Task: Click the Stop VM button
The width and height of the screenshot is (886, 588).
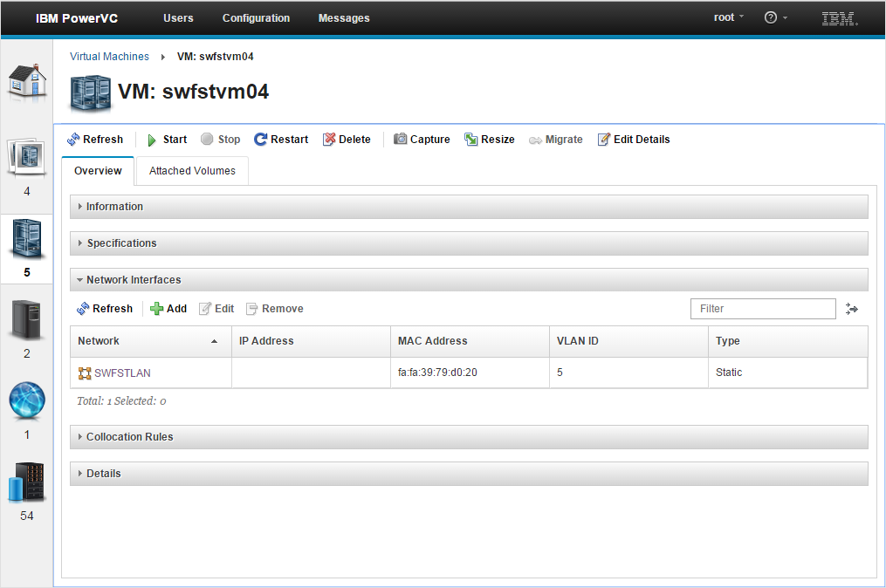Action: [221, 140]
